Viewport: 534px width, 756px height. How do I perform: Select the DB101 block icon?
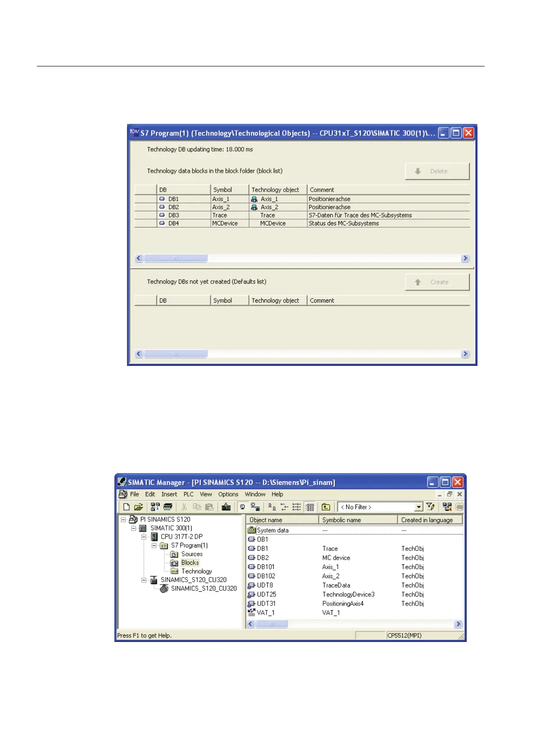point(252,567)
